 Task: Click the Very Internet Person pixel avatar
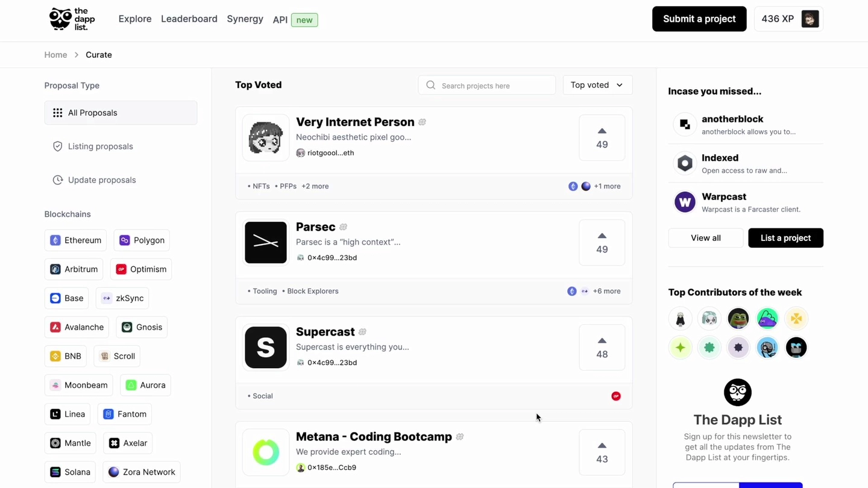coord(266,138)
